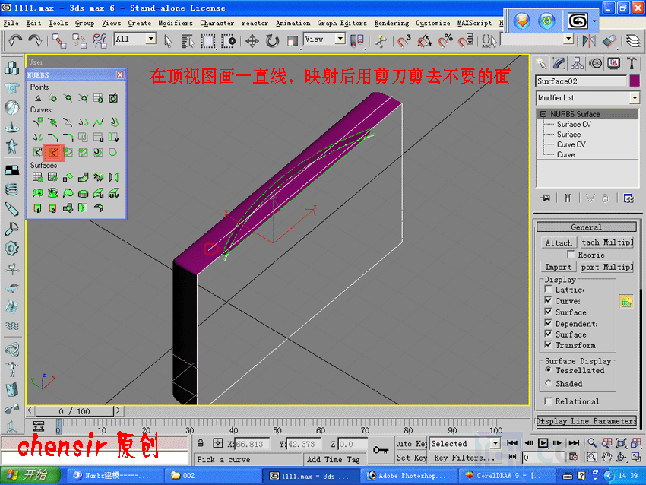Click the Mirror tool in main toolbar
646x485 pixels.
pyautogui.click(x=590, y=40)
